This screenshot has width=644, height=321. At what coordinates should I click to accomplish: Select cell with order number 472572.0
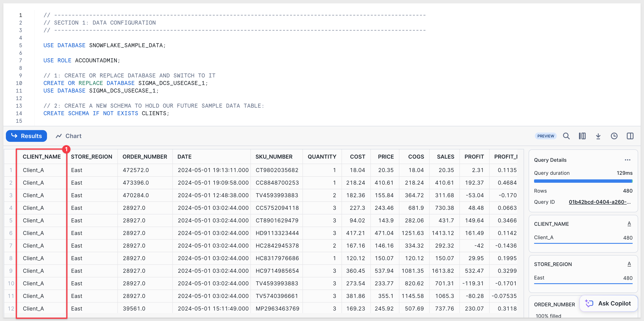145,170
